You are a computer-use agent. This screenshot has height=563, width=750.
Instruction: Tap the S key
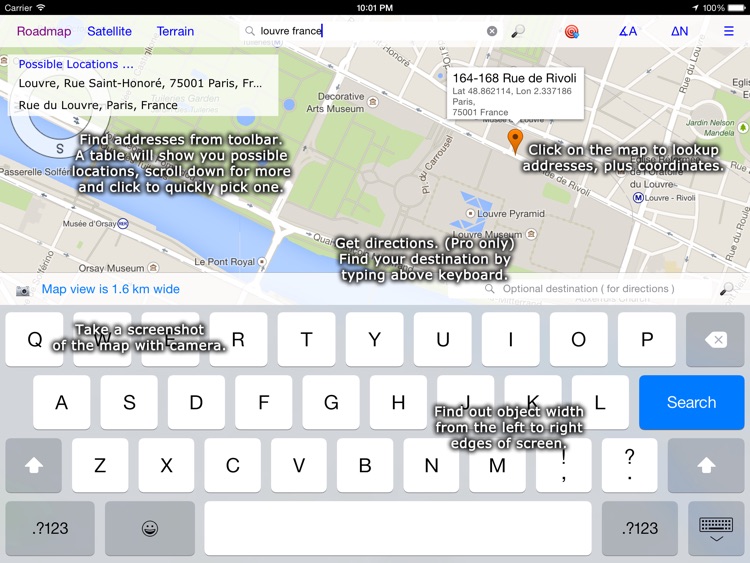coord(129,402)
